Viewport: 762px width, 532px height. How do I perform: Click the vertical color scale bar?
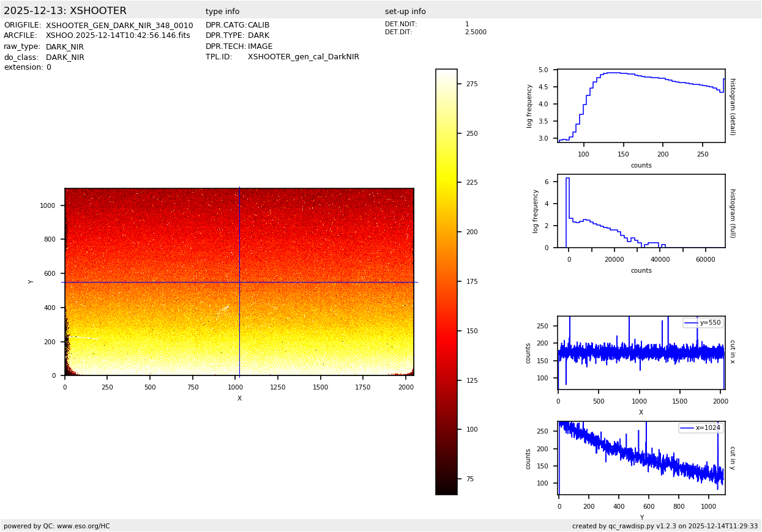click(446, 281)
